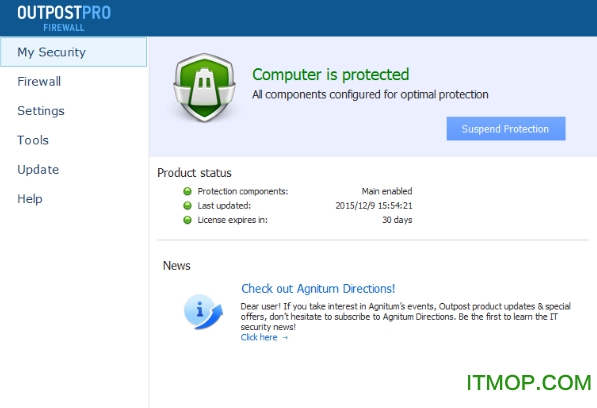The width and height of the screenshot is (597, 408).
Task: Click the green shield protection icon
Action: point(204,87)
